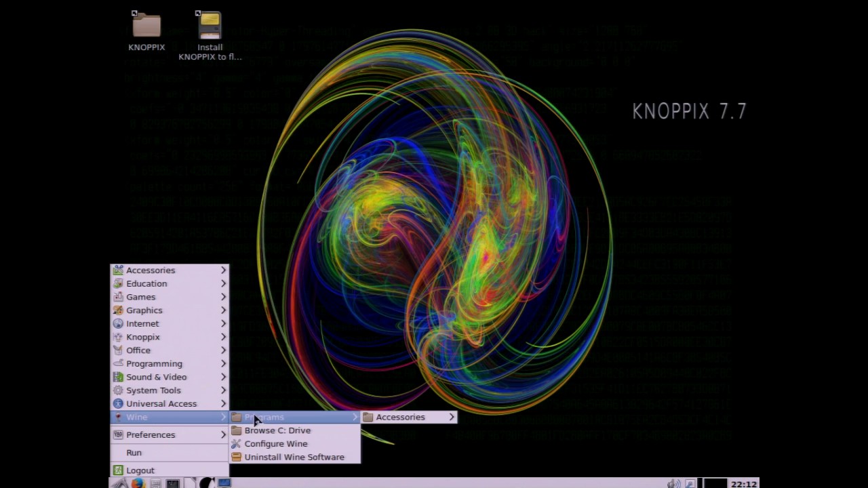Click the 22:12 taskbar clock
Screen dimensions: 868x488
tap(744, 484)
